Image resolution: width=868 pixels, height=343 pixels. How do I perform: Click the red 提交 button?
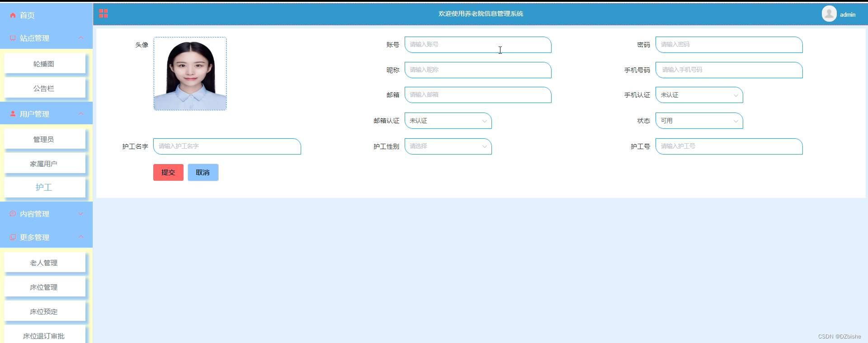(x=168, y=172)
